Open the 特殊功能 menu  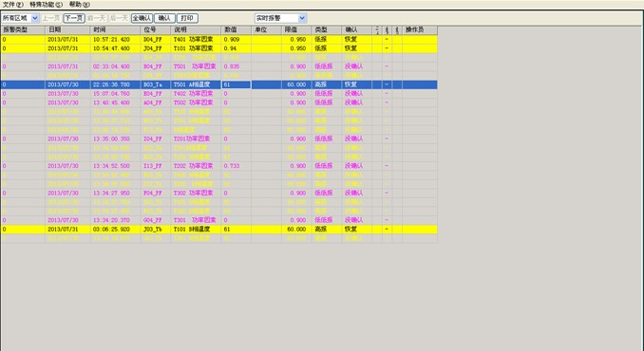click(x=46, y=5)
